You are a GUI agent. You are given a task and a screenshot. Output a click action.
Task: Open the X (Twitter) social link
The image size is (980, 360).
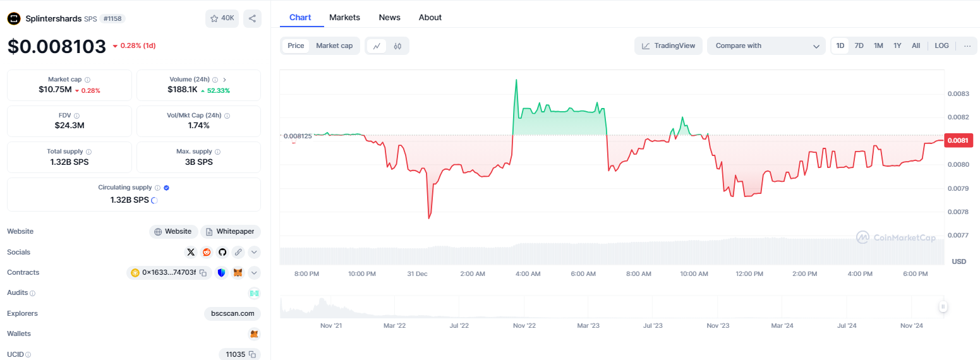point(191,252)
